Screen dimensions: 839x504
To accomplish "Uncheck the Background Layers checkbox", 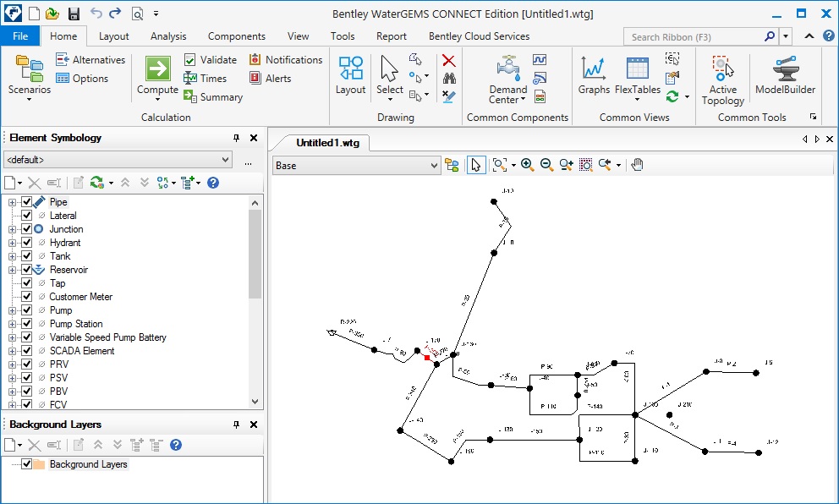I will pos(27,464).
